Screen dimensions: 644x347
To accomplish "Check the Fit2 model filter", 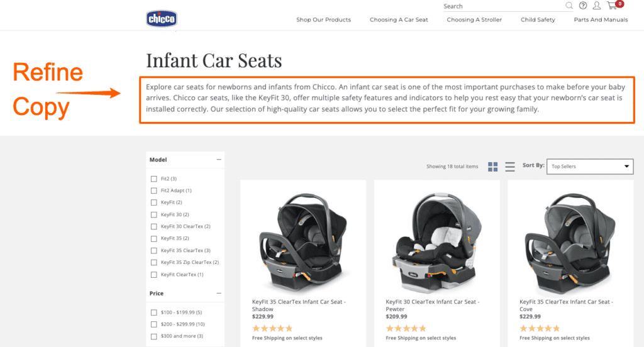I will (x=154, y=179).
